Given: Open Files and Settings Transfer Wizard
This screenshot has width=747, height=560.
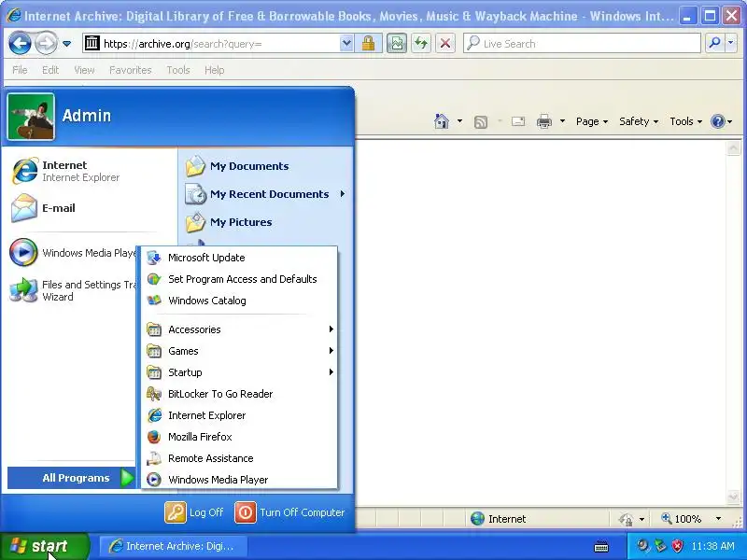Looking at the screenshot, I should pos(73,290).
